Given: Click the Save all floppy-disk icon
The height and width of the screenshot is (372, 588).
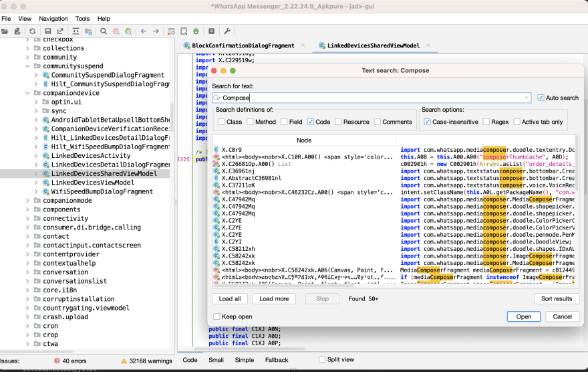Looking at the screenshot, I should pyautogui.click(x=47, y=31).
